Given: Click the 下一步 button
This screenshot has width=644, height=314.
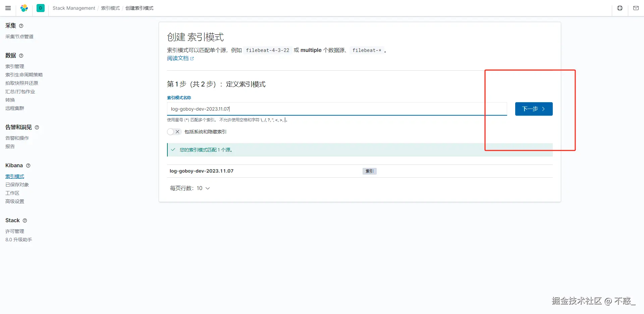Looking at the screenshot, I should (x=533, y=109).
